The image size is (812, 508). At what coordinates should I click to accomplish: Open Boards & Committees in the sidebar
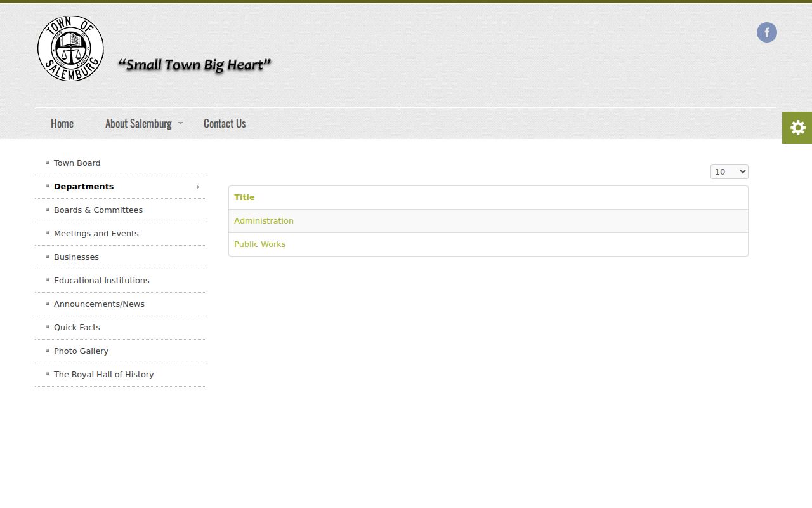tap(98, 210)
